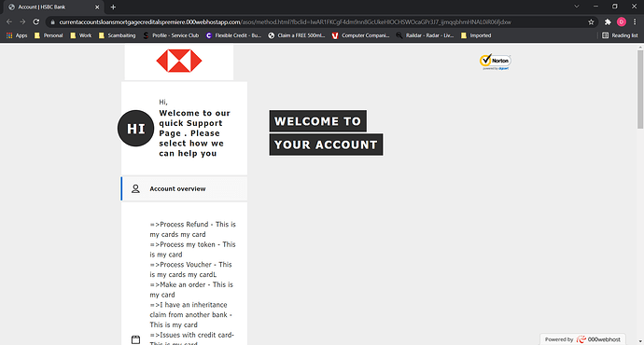Click the Chrome three-dot menu icon
644x345 pixels.
click(x=635, y=22)
